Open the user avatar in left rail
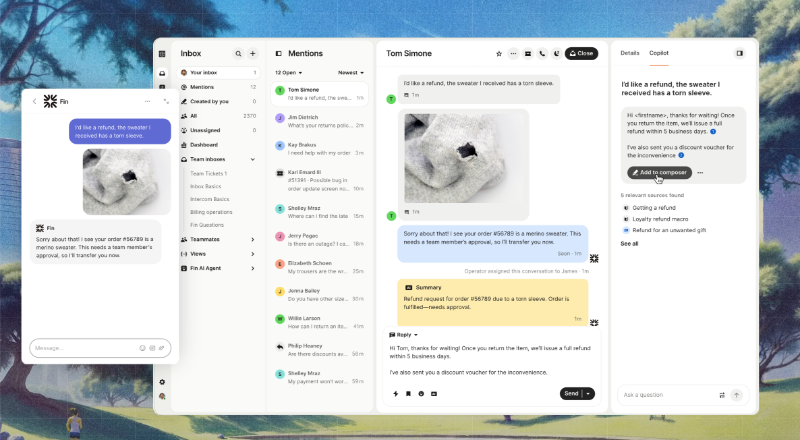This screenshot has height=440, width=800. (162, 396)
